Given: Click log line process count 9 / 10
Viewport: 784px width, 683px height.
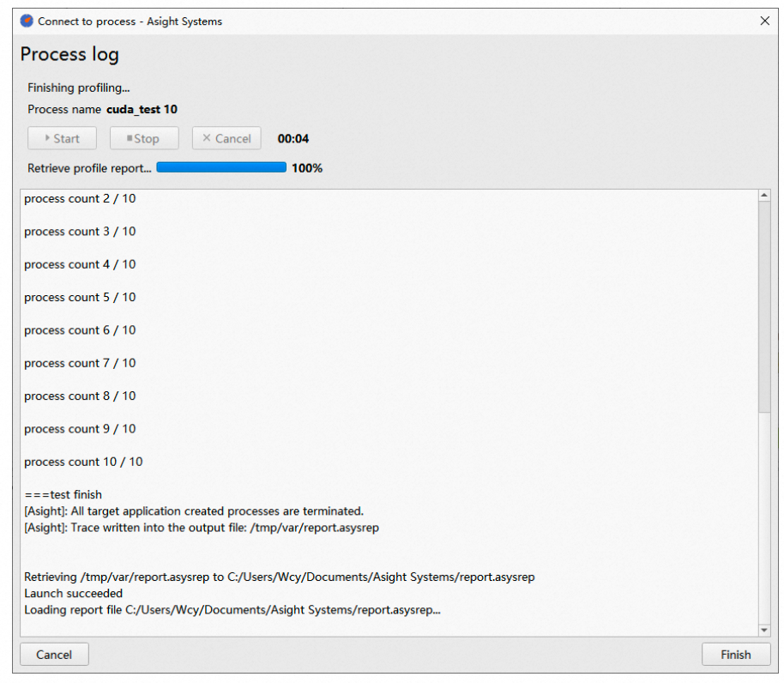Looking at the screenshot, I should point(80,429).
